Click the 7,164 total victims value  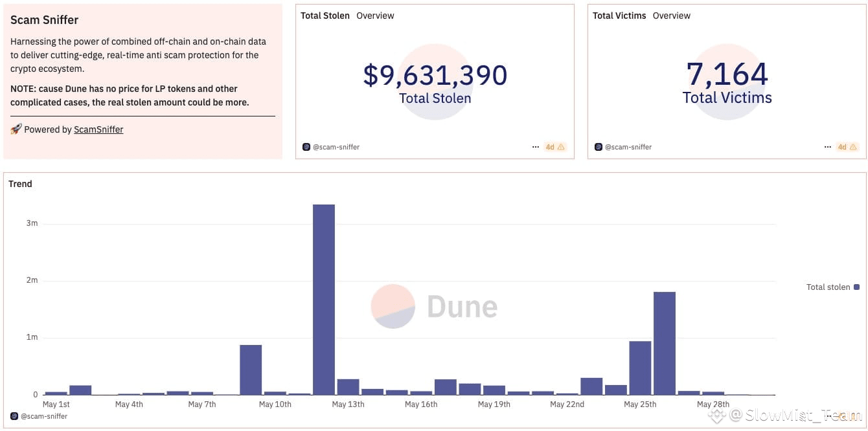(x=727, y=74)
